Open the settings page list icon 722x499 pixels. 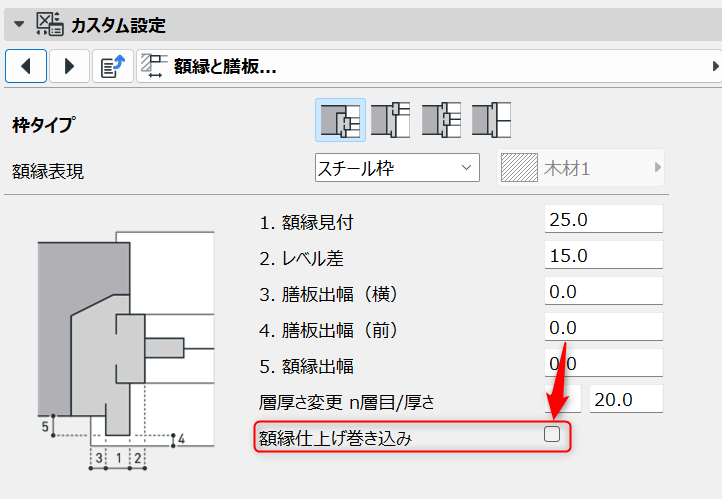pyautogui.click(x=113, y=66)
